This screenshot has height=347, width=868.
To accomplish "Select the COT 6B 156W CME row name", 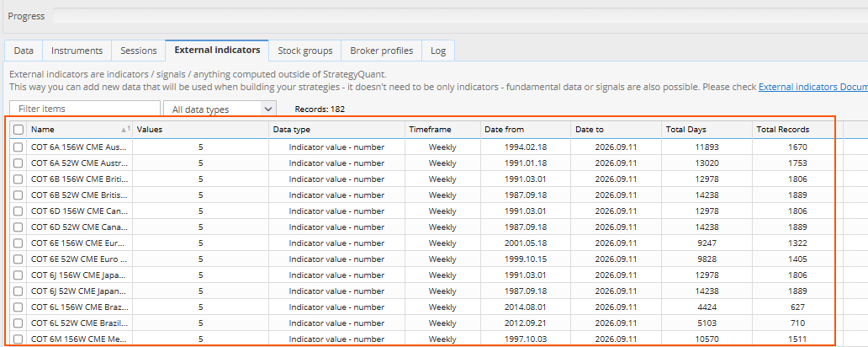I will tap(79, 179).
